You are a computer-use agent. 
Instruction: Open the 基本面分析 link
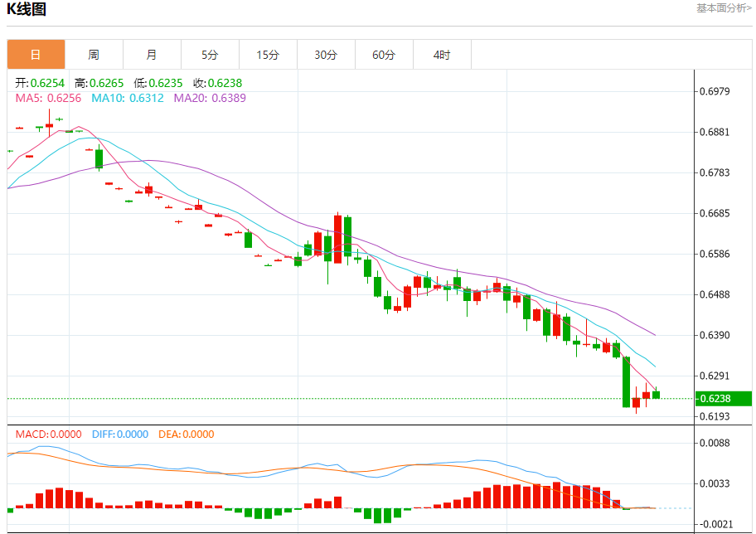point(724,8)
